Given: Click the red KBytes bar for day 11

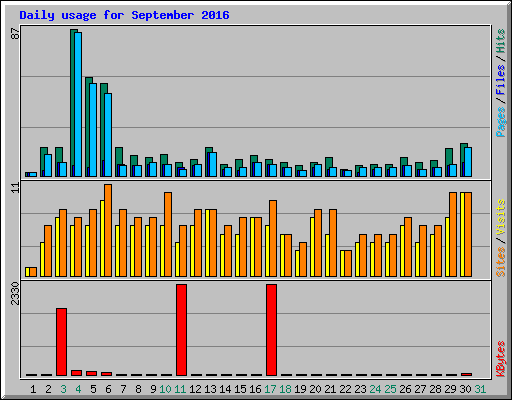Looking at the screenshot, I should pos(181,330).
